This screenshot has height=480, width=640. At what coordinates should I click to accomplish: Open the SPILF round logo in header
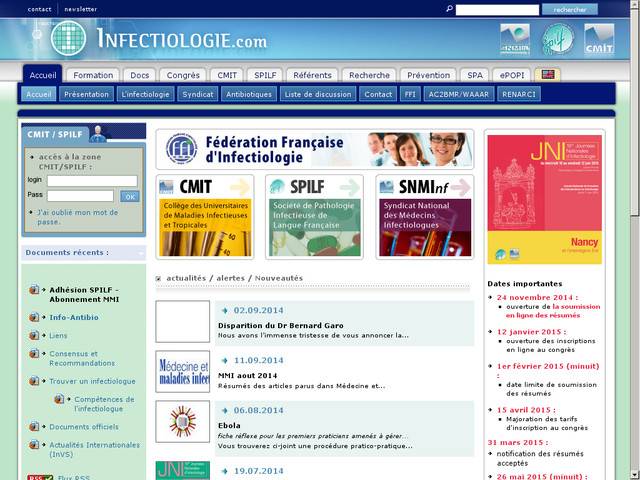(x=558, y=39)
